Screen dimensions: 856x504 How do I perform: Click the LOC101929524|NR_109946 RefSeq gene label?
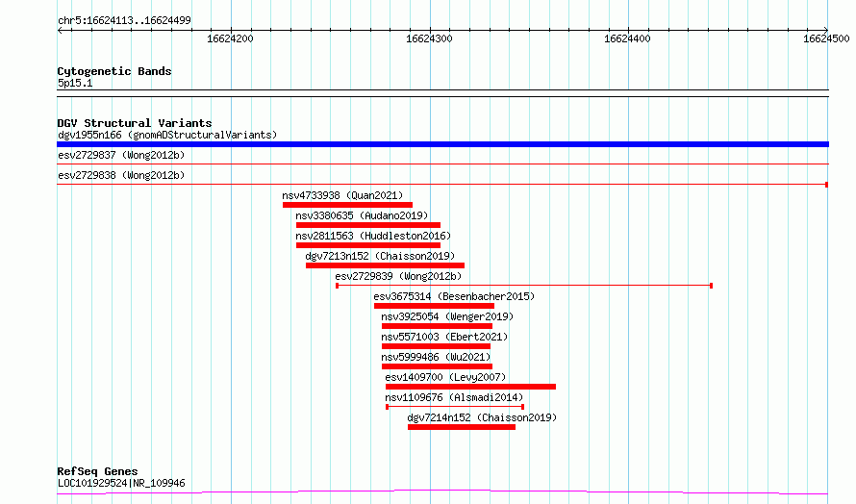pos(121,483)
